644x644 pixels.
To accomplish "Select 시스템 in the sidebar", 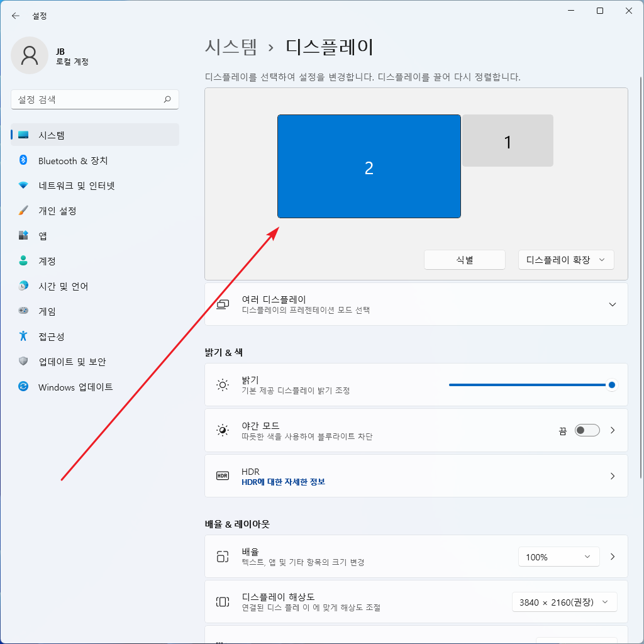I will point(95,135).
